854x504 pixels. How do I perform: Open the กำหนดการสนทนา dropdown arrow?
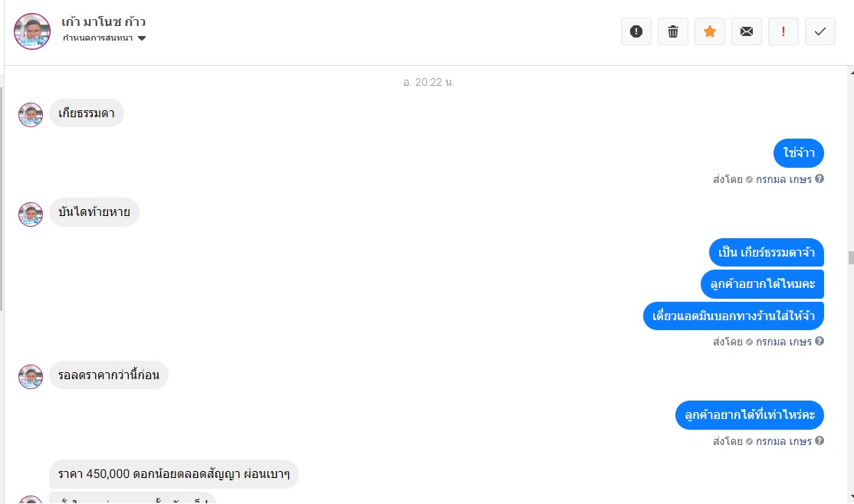pyautogui.click(x=142, y=38)
